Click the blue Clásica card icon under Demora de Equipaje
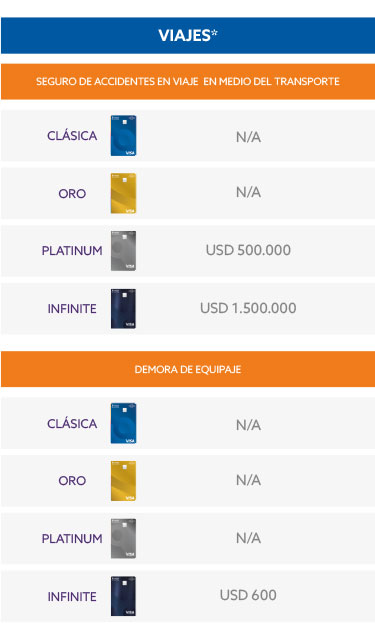Screen dimensions: 375x632 point(123,423)
